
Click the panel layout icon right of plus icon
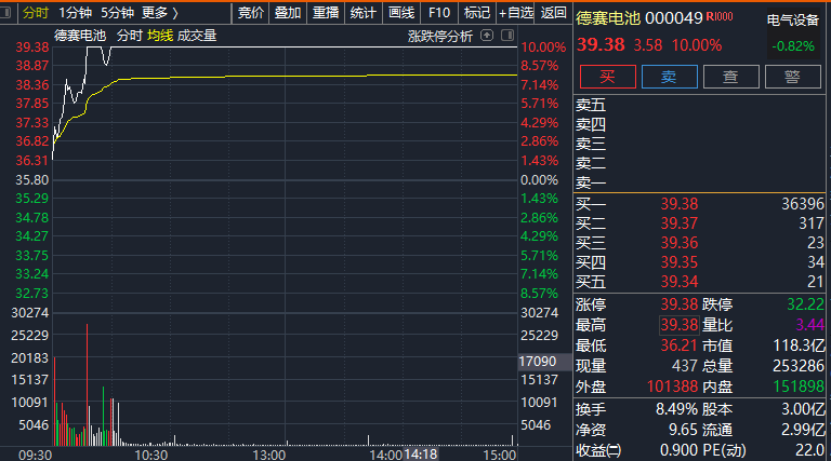coord(505,36)
